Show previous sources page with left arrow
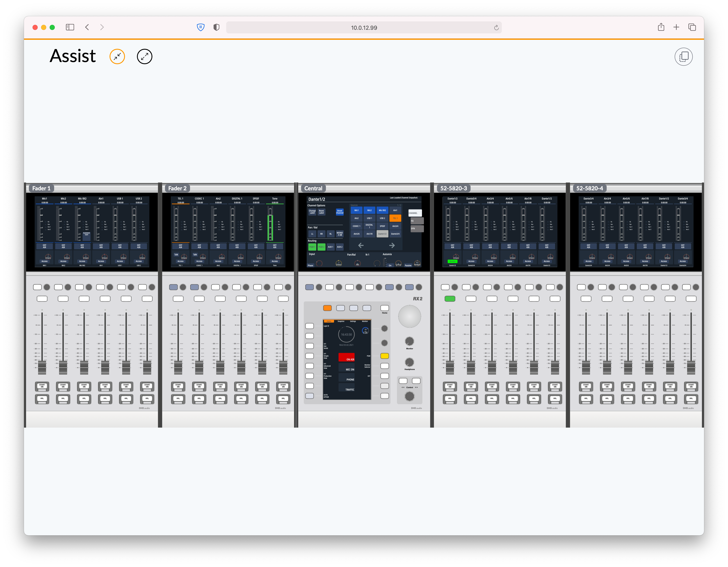 tap(361, 245)
